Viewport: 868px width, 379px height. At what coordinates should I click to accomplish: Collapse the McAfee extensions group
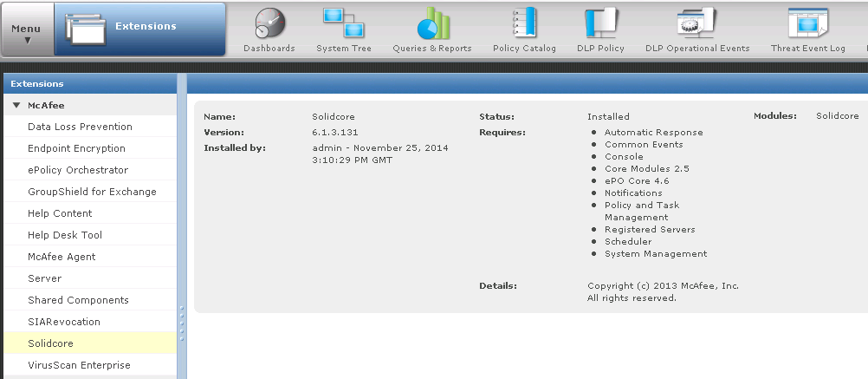click(x=16, y=105)
